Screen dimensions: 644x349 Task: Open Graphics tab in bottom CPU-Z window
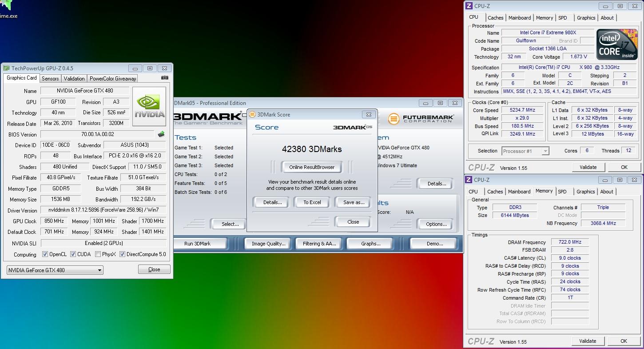coord(586,192)
